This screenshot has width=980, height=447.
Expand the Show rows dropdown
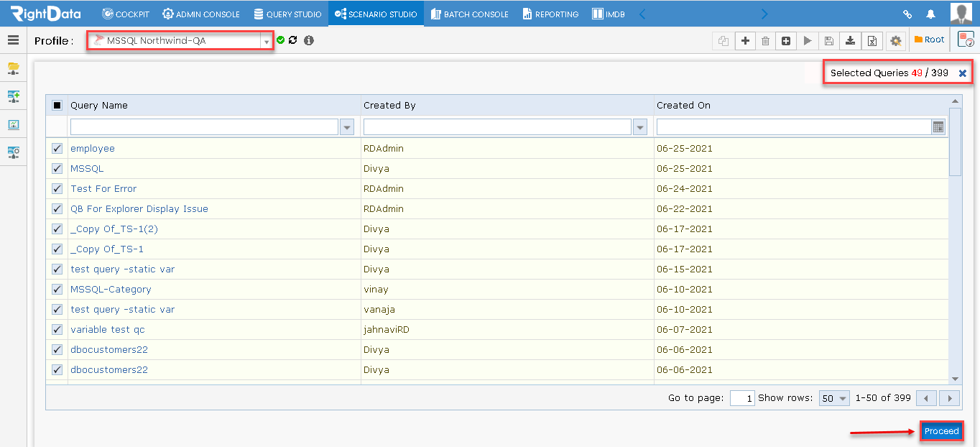pyautogui.click(x=834, y=398)
